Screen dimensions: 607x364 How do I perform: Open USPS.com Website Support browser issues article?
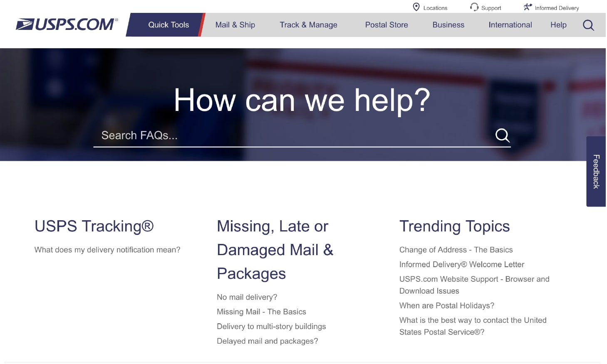pyautogui.click(x=474, y=285)
